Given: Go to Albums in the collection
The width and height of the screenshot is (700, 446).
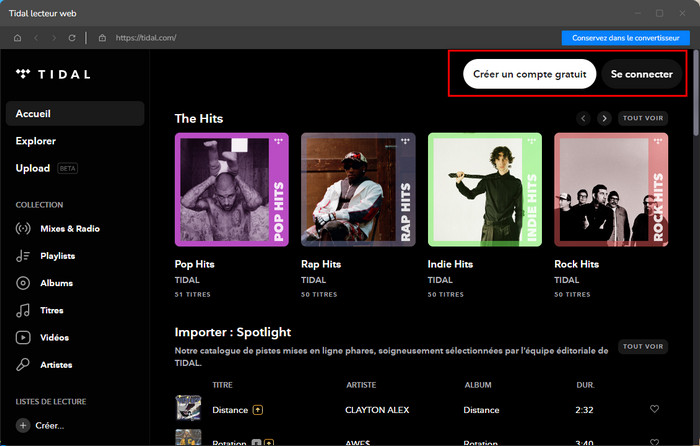Looking at the screenshot, I should click(x=56, y=283).
